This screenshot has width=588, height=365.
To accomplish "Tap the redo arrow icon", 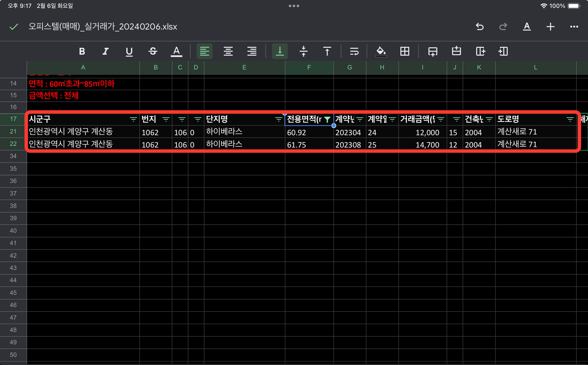I will click(503, 27).
